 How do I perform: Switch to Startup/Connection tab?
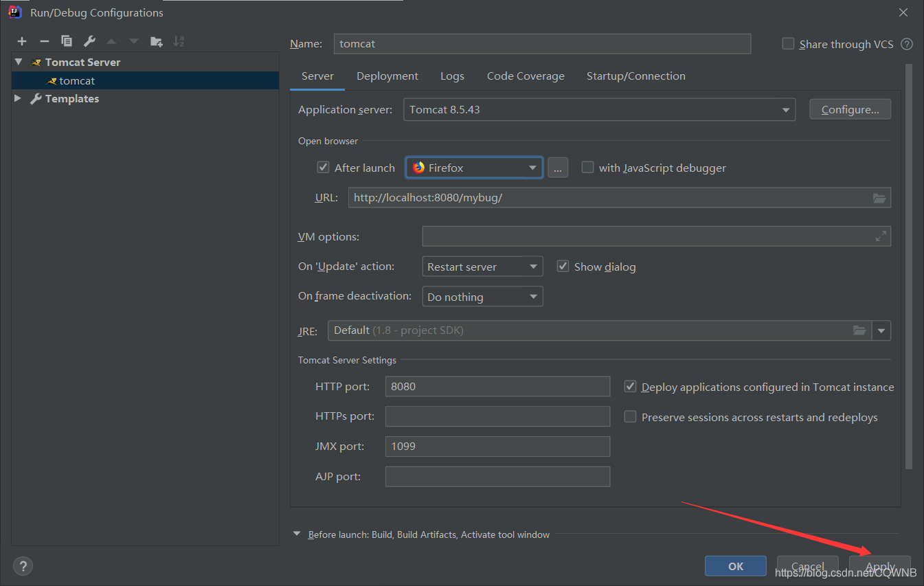point(635,76)
